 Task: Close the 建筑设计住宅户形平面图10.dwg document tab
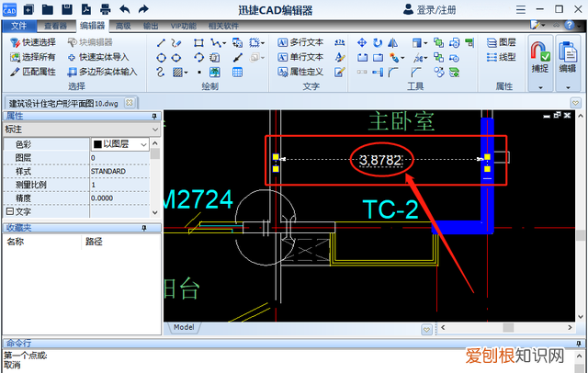(130, 102)
